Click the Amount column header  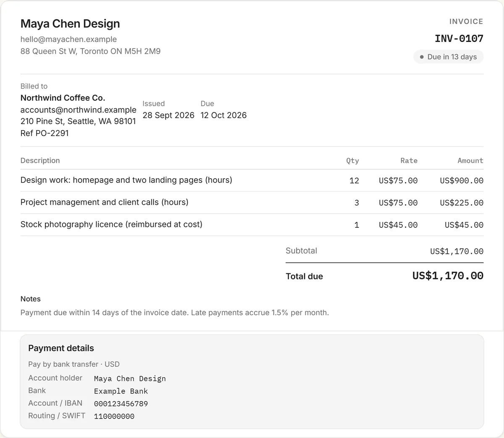pos(470,161)
